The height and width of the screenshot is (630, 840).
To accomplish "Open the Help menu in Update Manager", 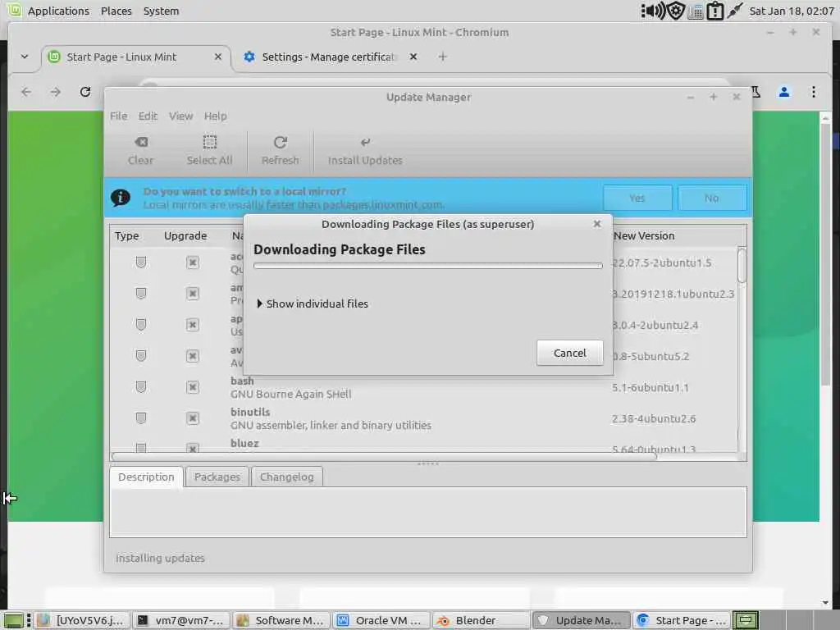I will (x=216, y=116).
